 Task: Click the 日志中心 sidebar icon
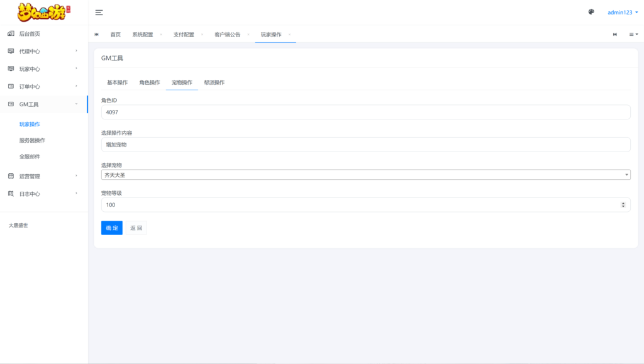[x=11, y=194]
